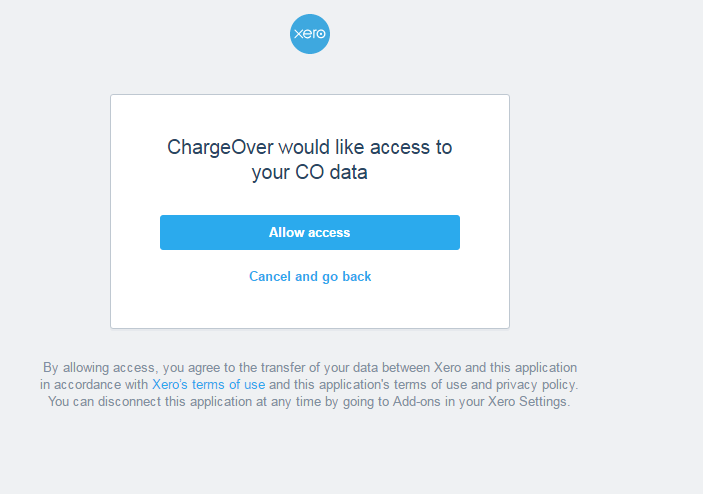Click 'this application' ending the first disclaimer line
Viewport: 703px width, 494px height.
click(x=533, y=368)
